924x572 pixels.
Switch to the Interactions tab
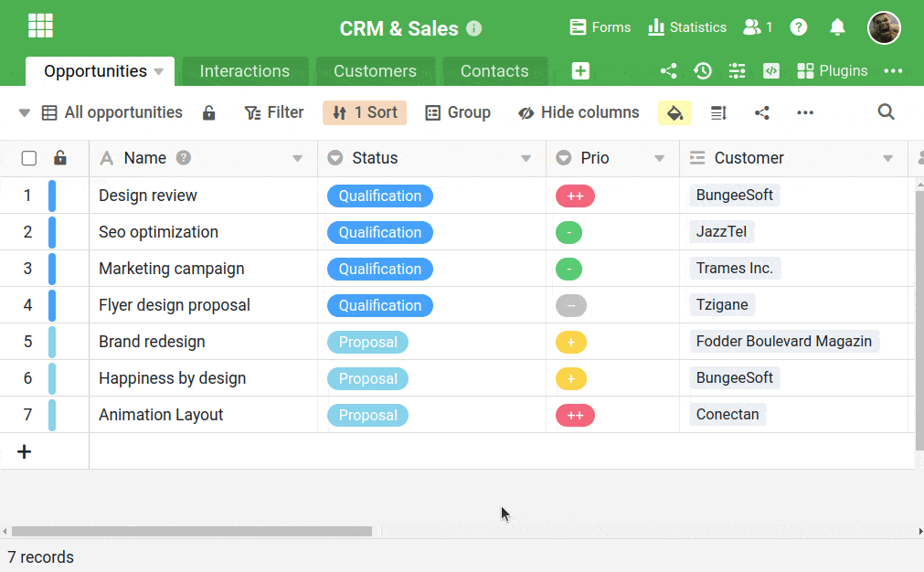[x=244, y=71]
